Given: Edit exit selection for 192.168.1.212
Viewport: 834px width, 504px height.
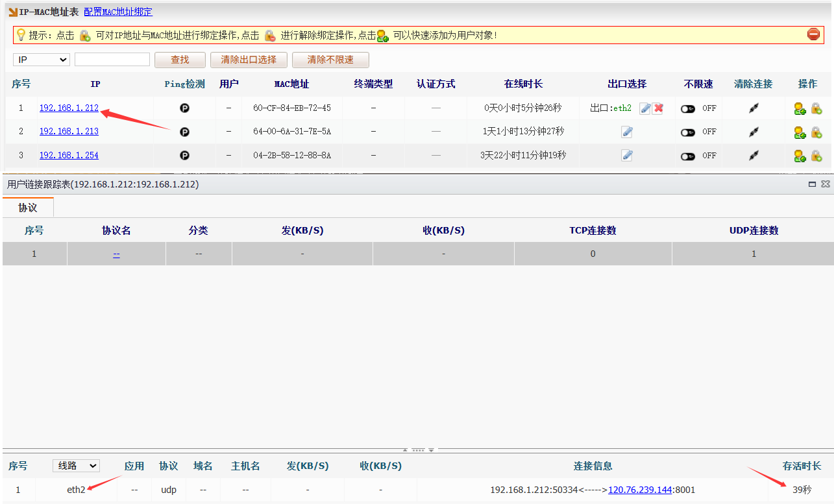Looking at the screenshot, I should click(x=645, y=108).
